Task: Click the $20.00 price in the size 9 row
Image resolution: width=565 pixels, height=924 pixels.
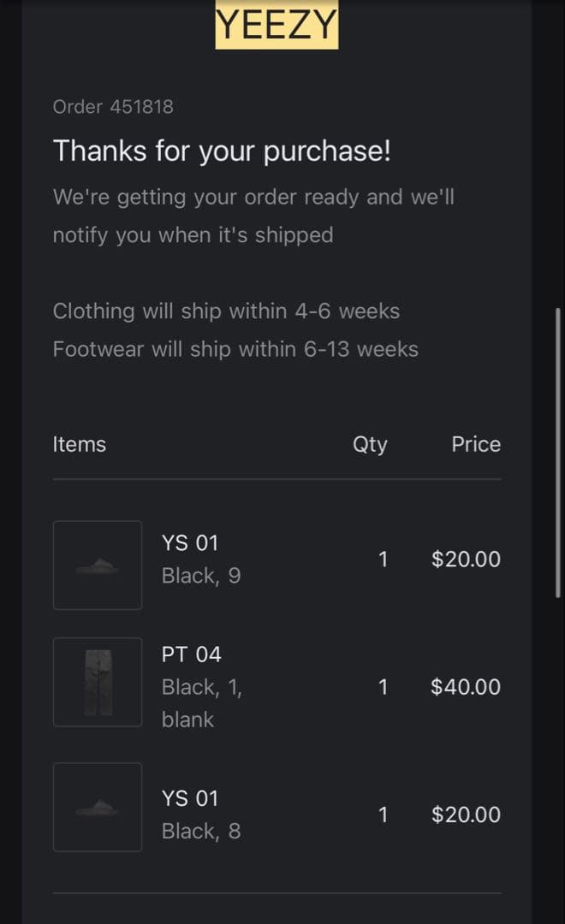Action: (466, 559)
